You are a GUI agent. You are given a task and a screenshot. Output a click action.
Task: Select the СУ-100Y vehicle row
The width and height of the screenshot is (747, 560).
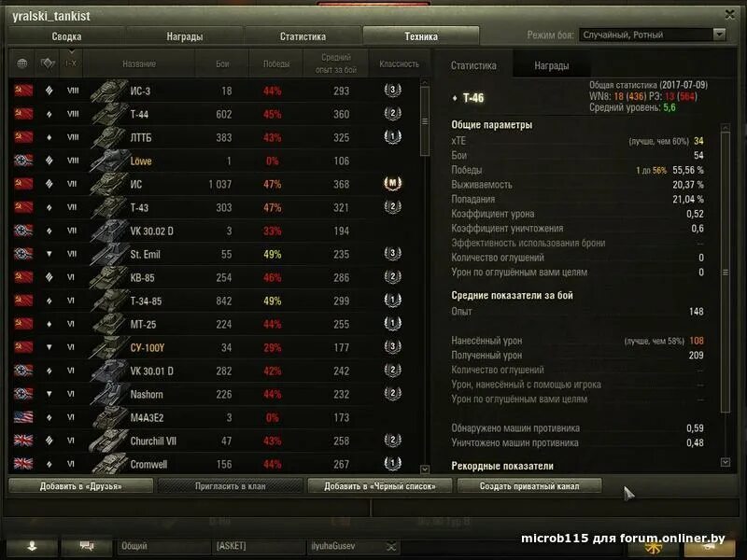point(215,347)
